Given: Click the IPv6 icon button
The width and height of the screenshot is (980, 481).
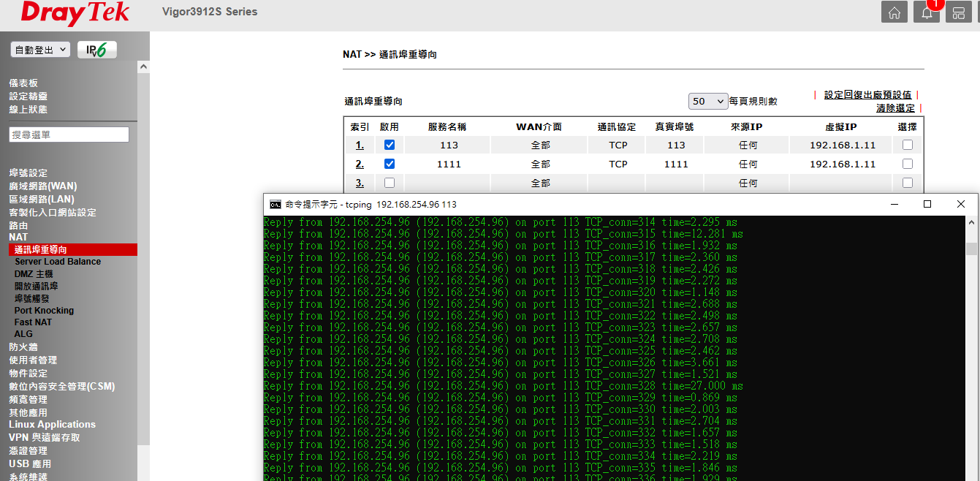Looking at the screenshot, I should 96,50.
